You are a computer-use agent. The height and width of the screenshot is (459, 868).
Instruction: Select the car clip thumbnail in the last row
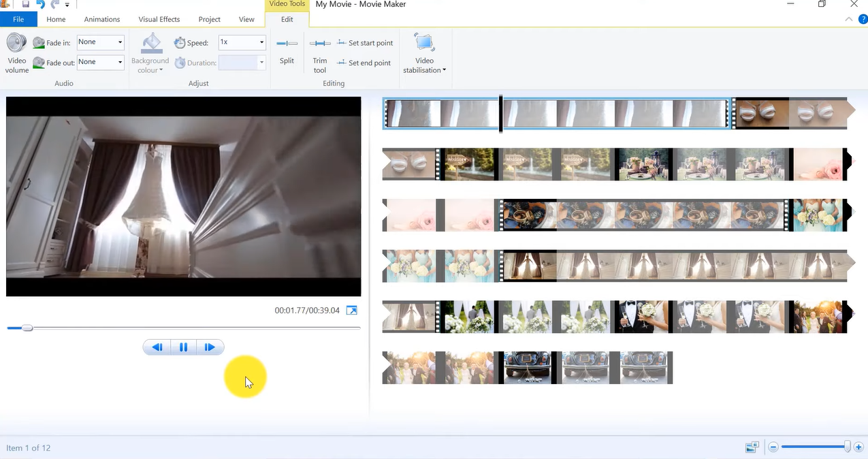tap(585, 367)
